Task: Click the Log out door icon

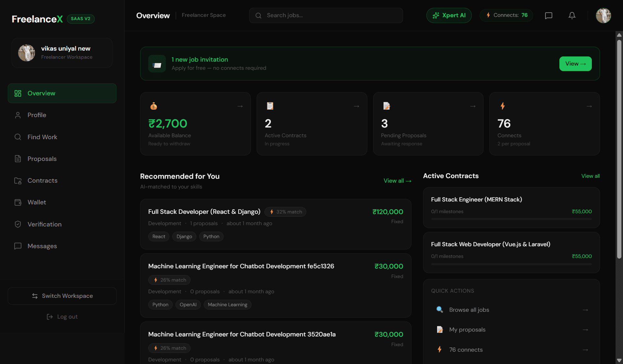Action: pos(50,317)
